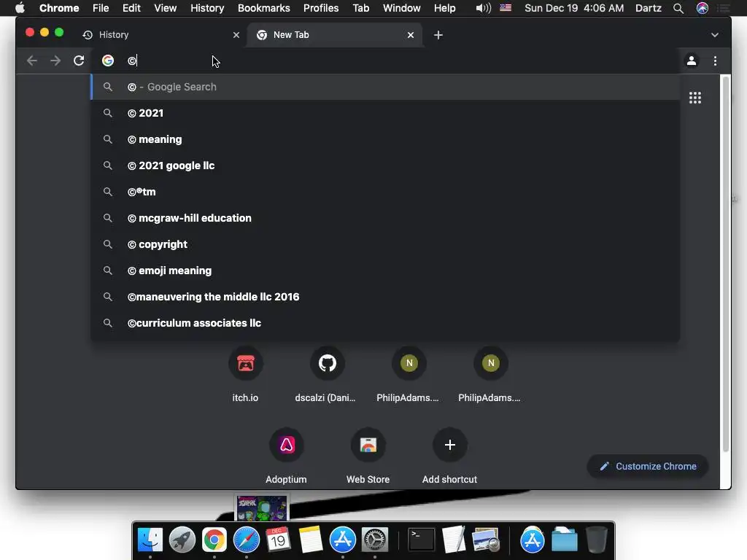Open the Profiles menu
Image resolution: width=747 pixels, height=560 pixels.
coord(321,8)
